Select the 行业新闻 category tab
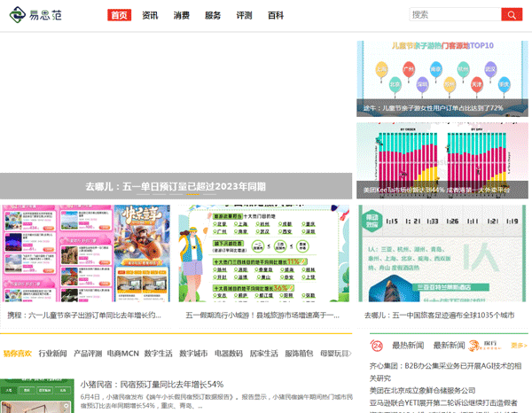Screen dimensions: 532x413 coord(52,354)
